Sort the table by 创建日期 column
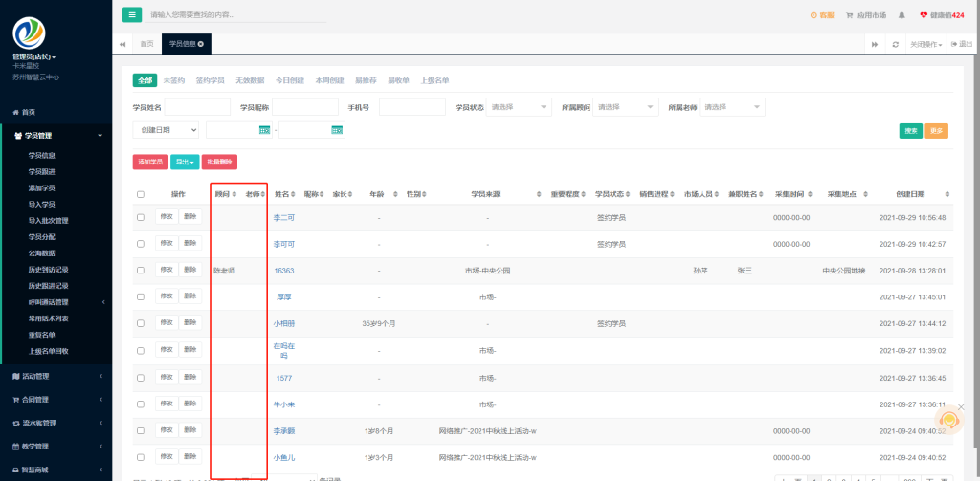980x481 pixels. tap(948, 194)
